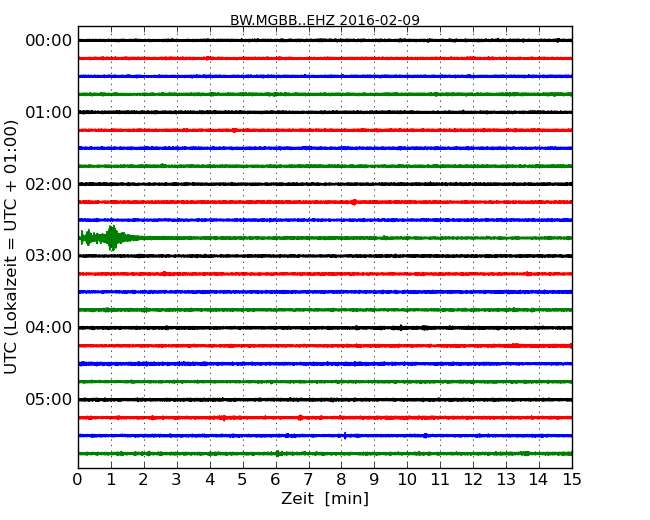Select the 01:00 time label
Viewport: 650px width, 520px height.
click(x=49, y=112)
